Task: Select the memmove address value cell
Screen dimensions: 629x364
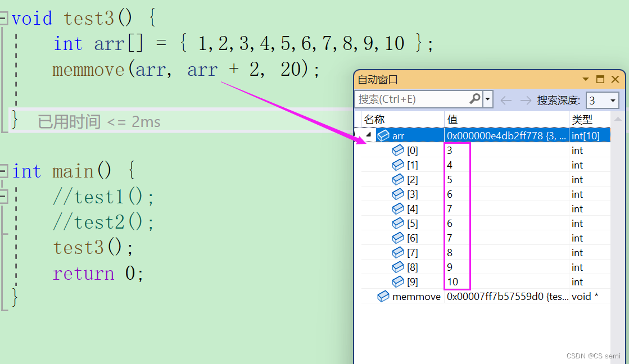Action: pyautogui.click(x=506, y=297)
